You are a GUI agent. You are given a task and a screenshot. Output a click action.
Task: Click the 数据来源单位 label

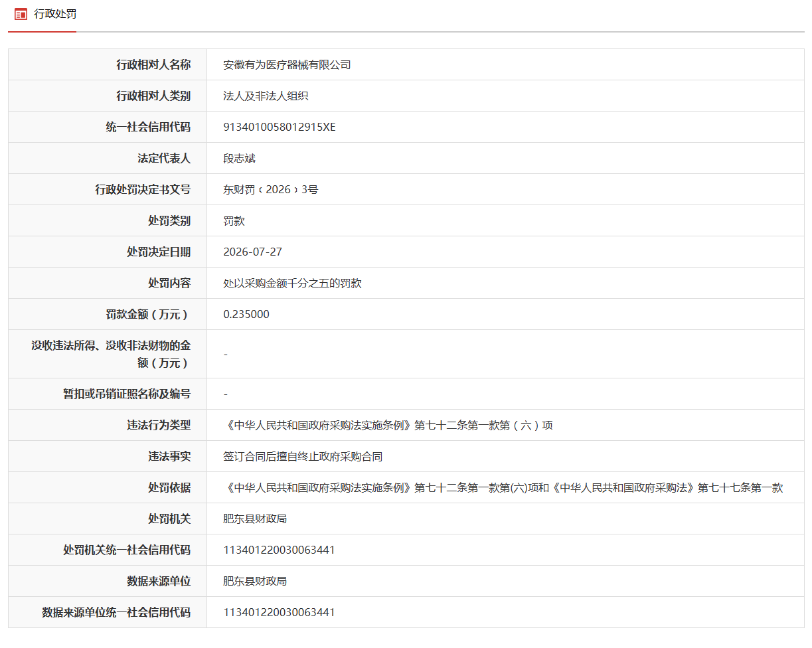(159, 581)
